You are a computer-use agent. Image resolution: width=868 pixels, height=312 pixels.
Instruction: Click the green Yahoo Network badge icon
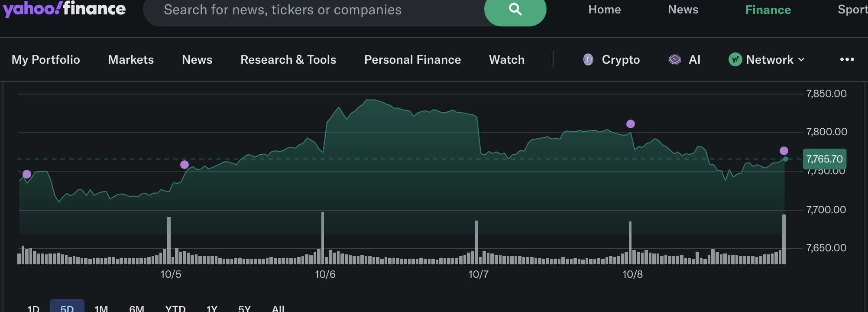[x=735, y=59]
